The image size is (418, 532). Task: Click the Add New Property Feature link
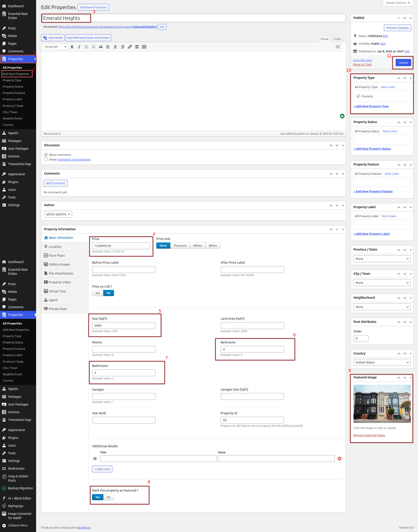(x=373, y=191)
